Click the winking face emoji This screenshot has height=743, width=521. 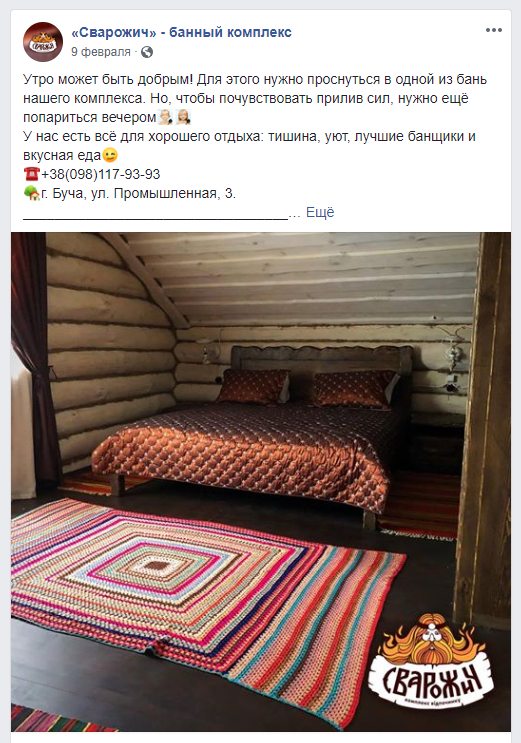click(x=110, y=155)
